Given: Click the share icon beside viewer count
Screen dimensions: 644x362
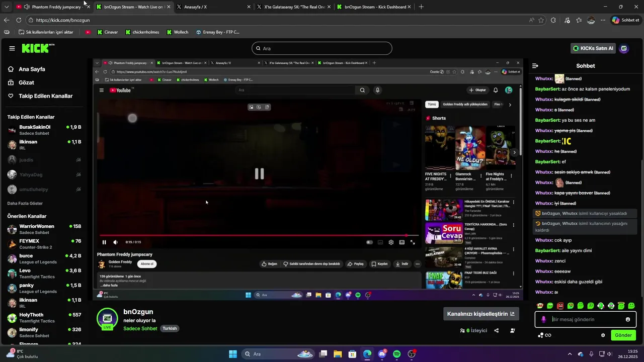Looking at the screenshot, I should click(x=497, y=330).
